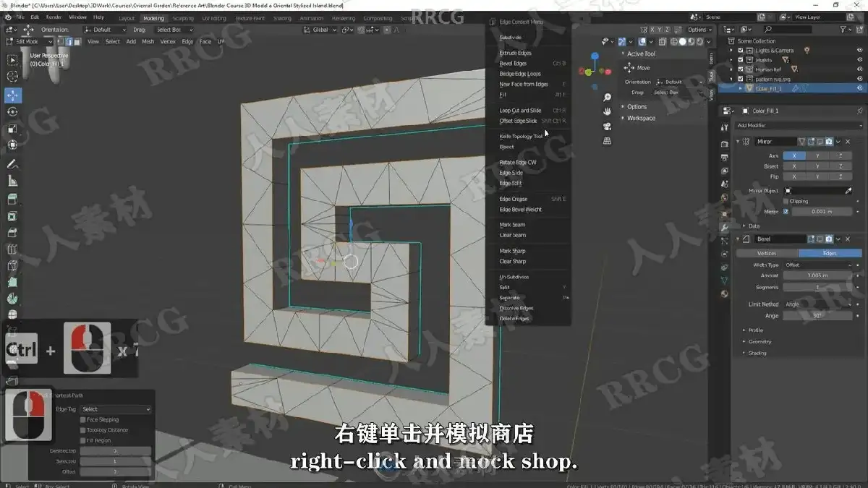Open Width Type Offset dropdown
Viewport: 868px width, 488px height.
(819, 265)
